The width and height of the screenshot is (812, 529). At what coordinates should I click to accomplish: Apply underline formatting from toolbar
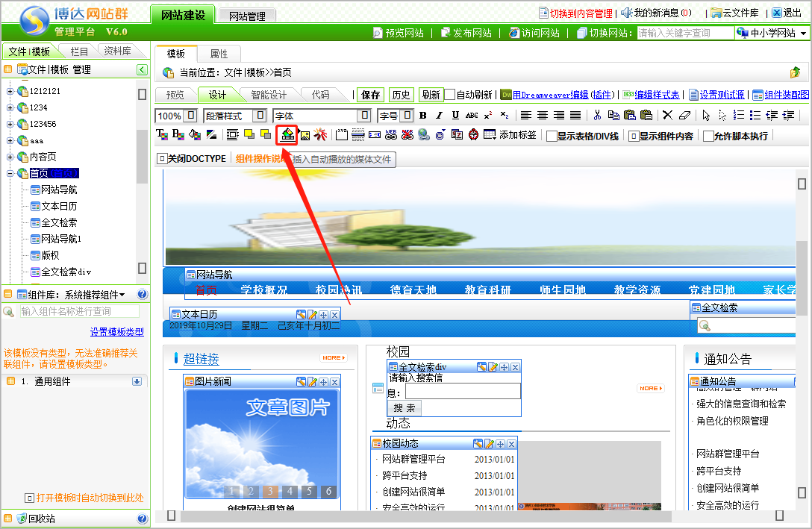pyautogui.click(x=455, y=116)
